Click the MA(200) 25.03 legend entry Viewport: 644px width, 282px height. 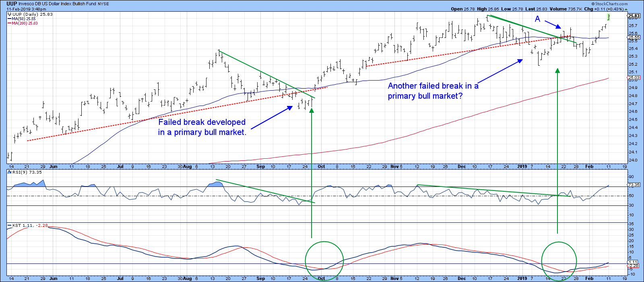[23, 23]
